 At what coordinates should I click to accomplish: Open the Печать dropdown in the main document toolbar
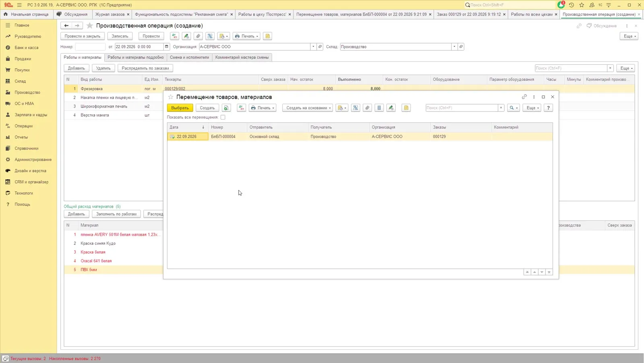(x=246, y=36)
